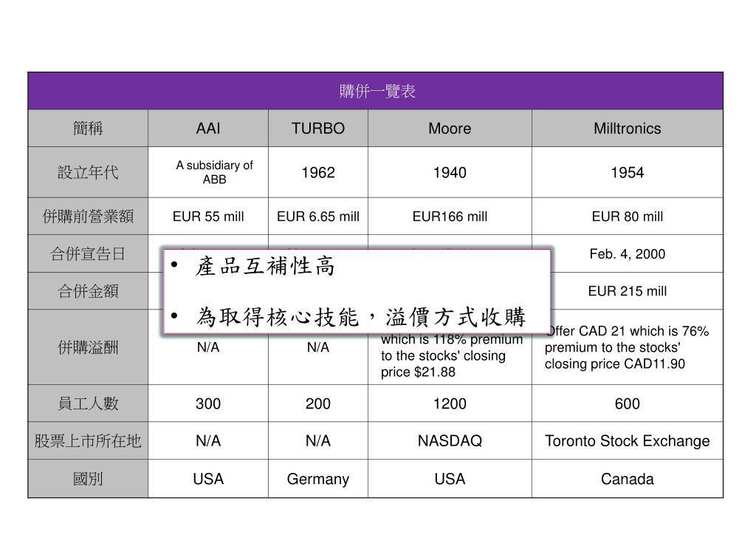756x535 pixels.
Task: Click the 1200 employees cell
Action: coord(450,403)
